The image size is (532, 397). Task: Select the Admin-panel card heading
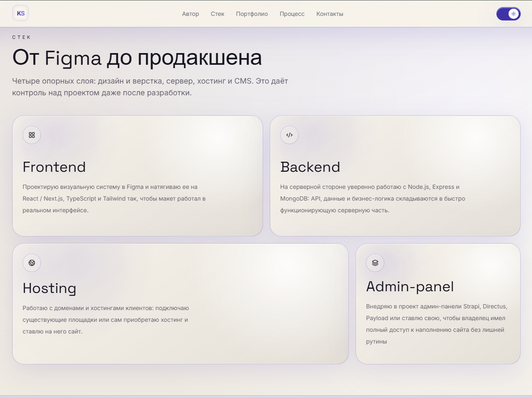(x=410, y=287)
